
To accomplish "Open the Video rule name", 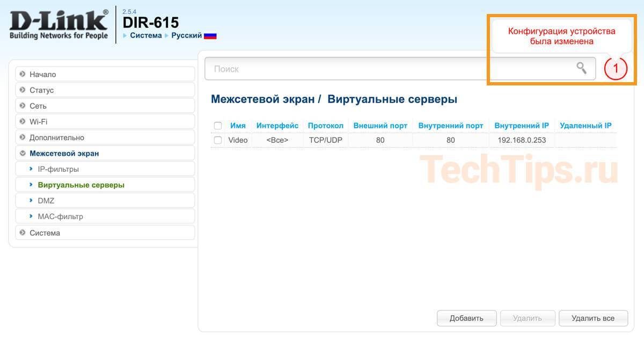I will 238,140.
